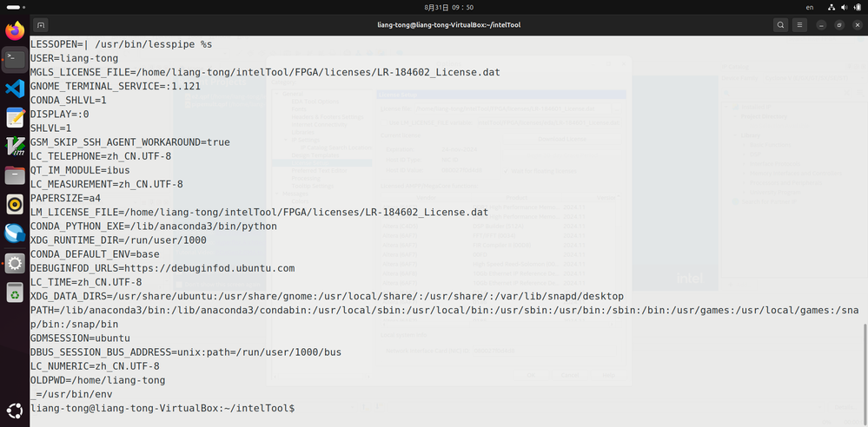Open a new terminal tab

point(42,25)
